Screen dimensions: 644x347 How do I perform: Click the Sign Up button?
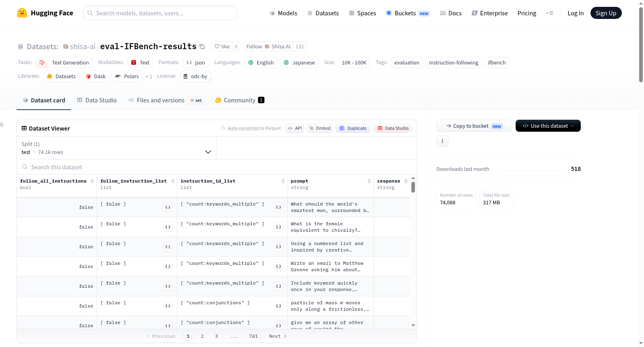point(606,13)
